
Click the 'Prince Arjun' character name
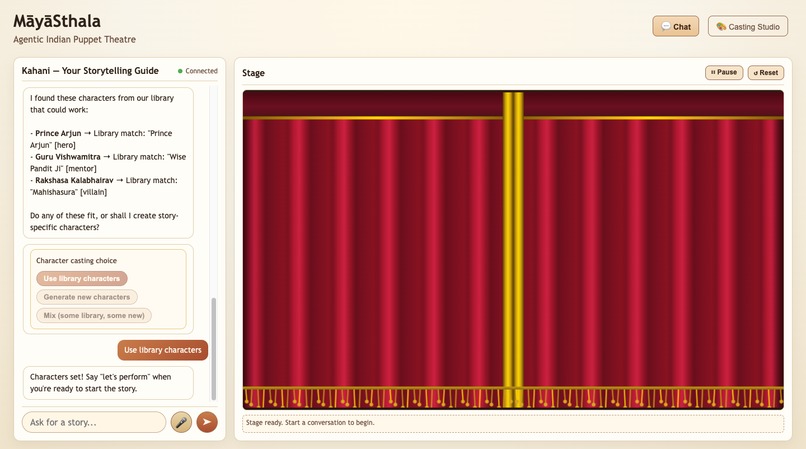pyautogui.click(x=58, y=133)
